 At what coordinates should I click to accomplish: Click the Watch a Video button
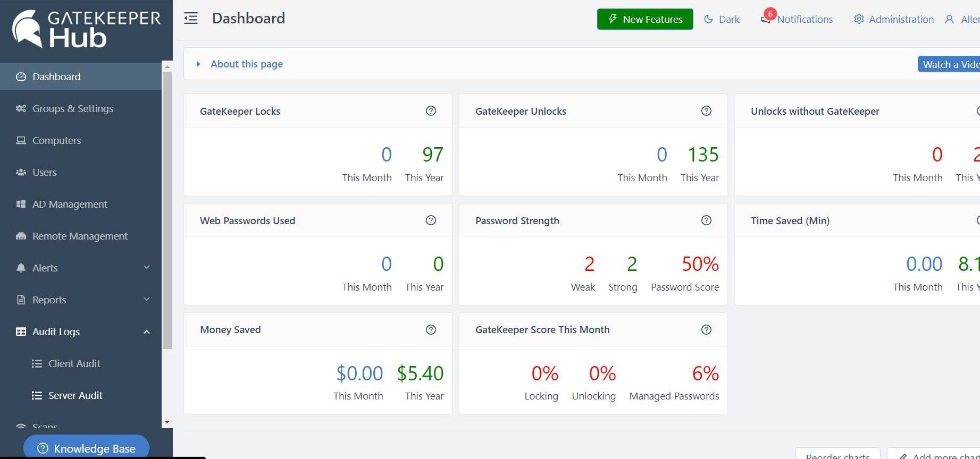tap(949, 64)
